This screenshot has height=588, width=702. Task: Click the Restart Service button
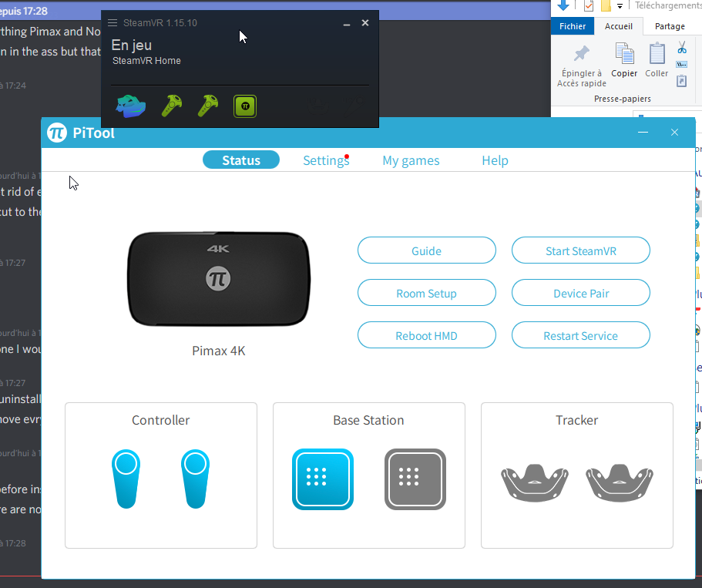[581, 335]
